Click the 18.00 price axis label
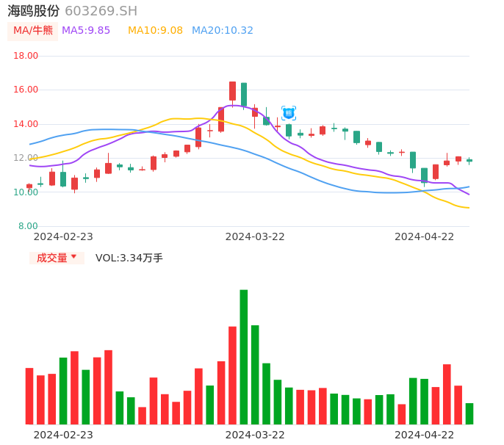The height and width of the screenshot is (445, 504). (x=26, y=56)
